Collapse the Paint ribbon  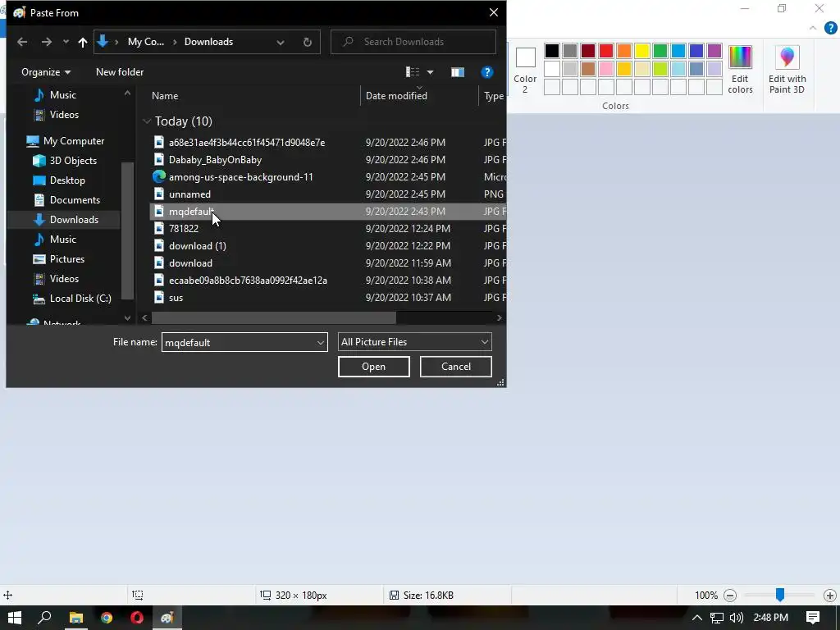pos(813,28)
